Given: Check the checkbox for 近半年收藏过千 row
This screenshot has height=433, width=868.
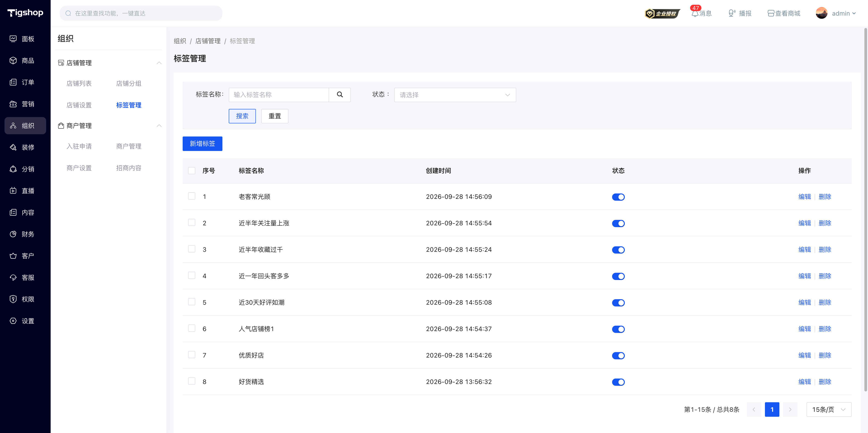Looking at the screenshot, I should click(192, 249).
